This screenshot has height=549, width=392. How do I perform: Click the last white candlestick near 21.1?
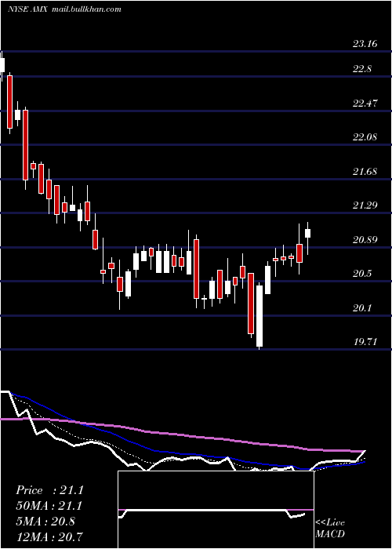pyautogui.click(x=308, y=233)
